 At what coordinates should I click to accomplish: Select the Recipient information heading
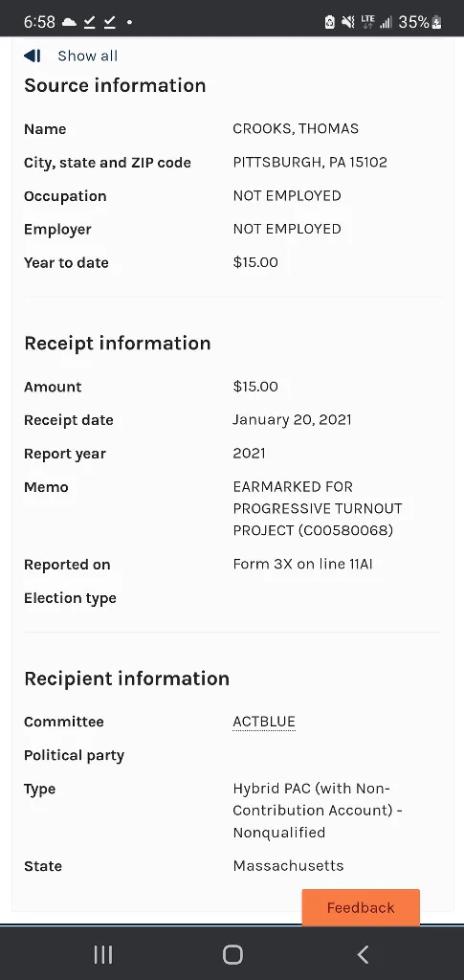127,679
